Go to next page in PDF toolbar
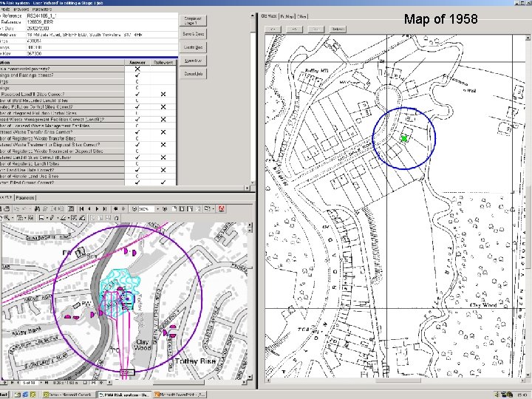Screen dimensions: 532x399 tap(97, 209)
